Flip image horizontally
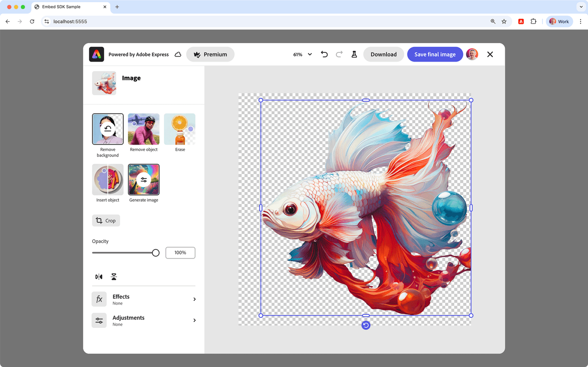The width and height of the screenshot is (588, 367). (x=99, y=277)
